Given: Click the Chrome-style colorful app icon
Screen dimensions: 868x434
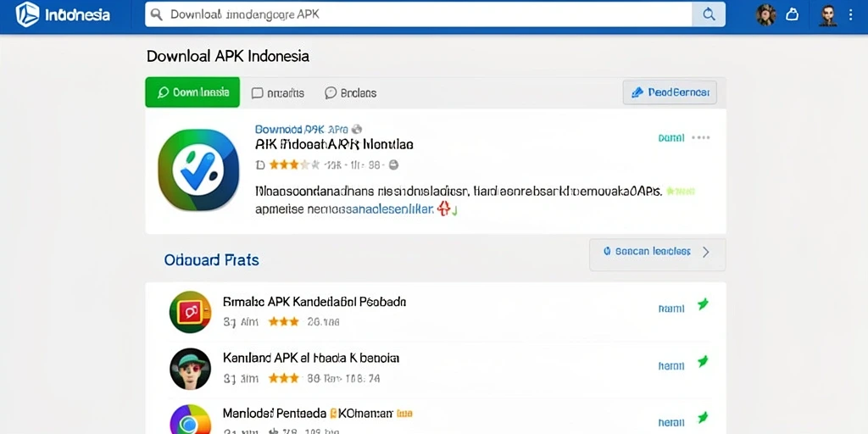Looking at the screenshot, I should click(x=190, y=420).
